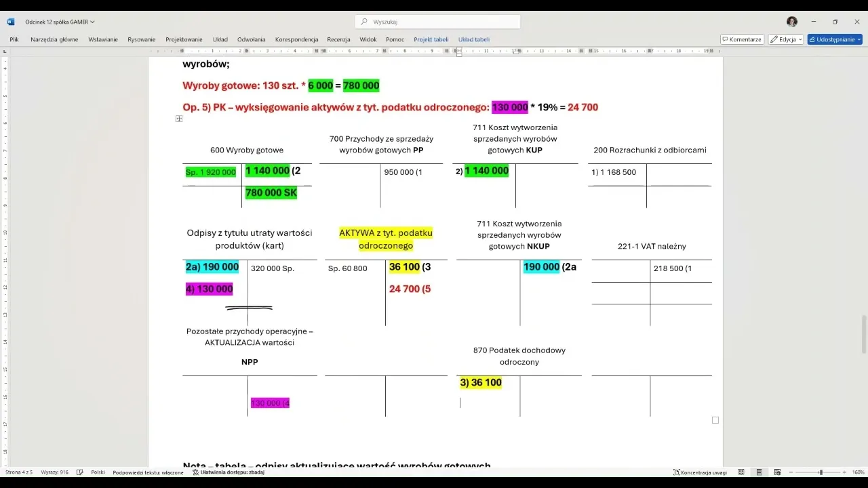Viewport: 868px width, 488px height.
Task: Toggle Podpowiedzi tekstu text predictions
Action: coord(148,472)
